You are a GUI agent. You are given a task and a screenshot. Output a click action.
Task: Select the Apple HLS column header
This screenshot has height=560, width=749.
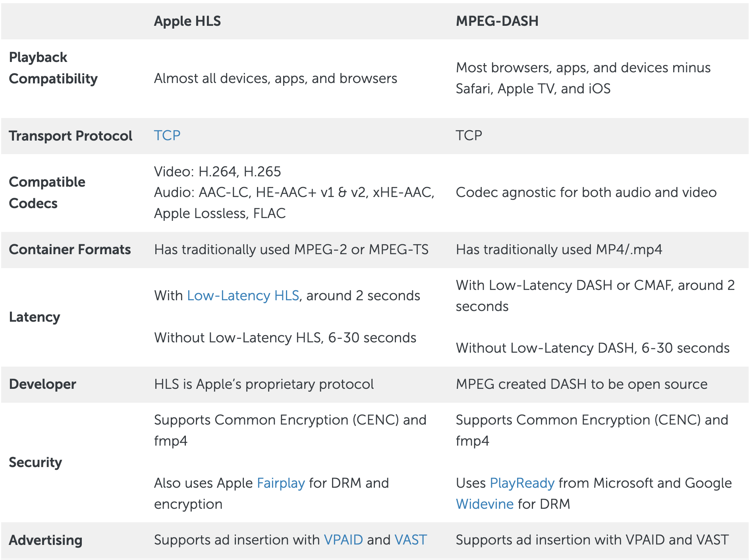[187, 21]
